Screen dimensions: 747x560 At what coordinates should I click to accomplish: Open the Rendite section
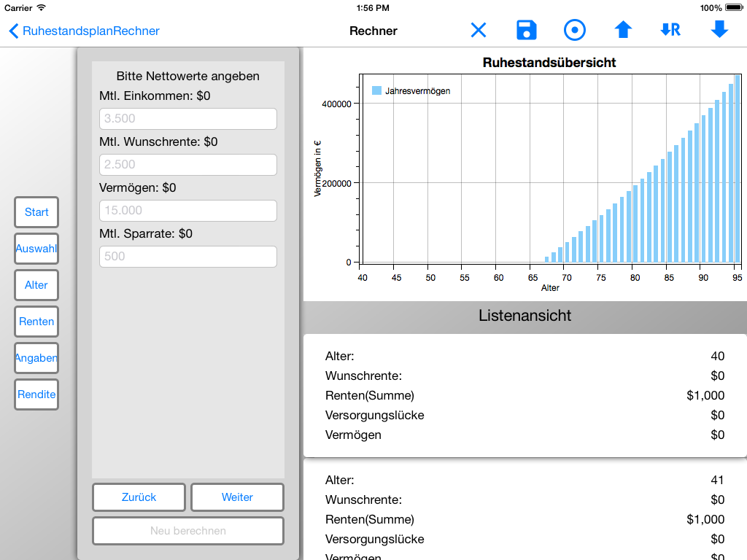[x=36, y=394]
